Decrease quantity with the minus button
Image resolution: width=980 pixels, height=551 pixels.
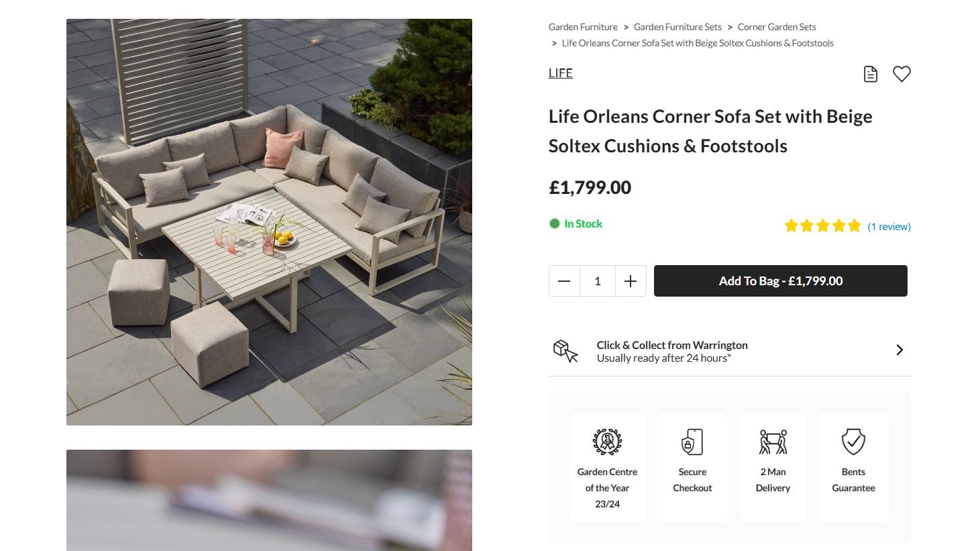click(x=564, y=281)
